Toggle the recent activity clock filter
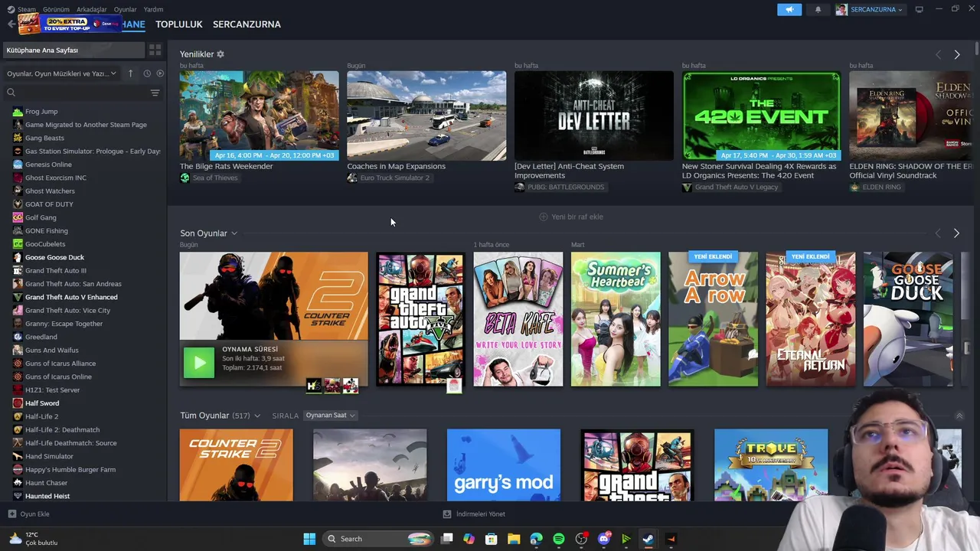Image resolution: width=980 pixels, height=551 pixels. click(147, 73)
